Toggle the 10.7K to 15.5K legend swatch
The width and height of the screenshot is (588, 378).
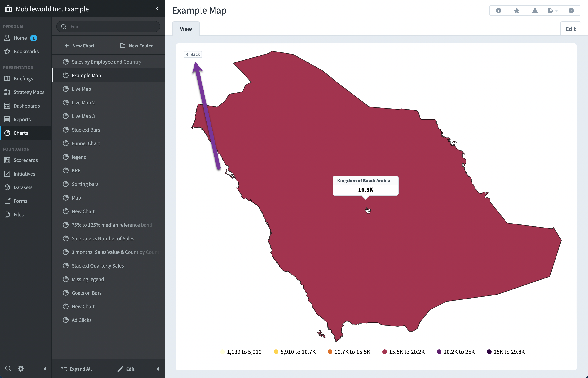click(330, 352)
